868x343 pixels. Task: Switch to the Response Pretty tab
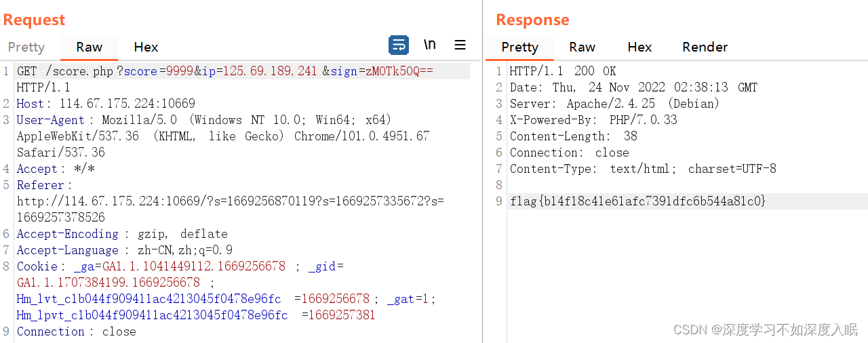pos(519,47)
